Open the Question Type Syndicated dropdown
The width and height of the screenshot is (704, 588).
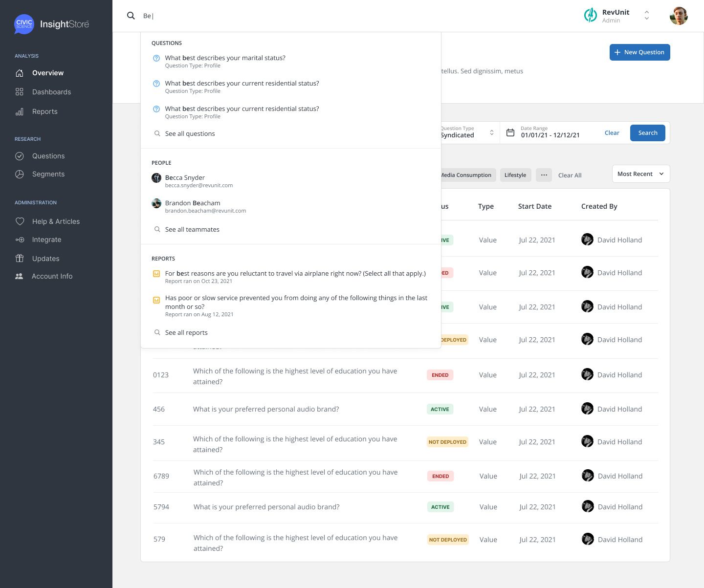pyautogui.click(x=468, y=132)
